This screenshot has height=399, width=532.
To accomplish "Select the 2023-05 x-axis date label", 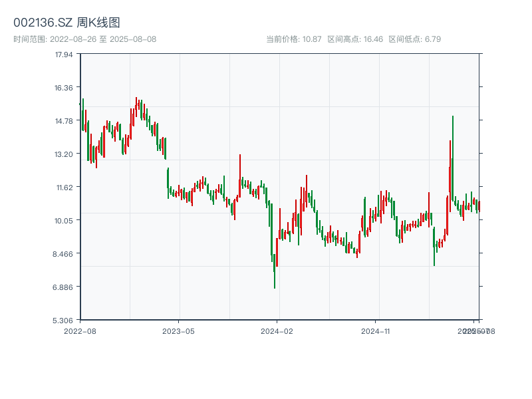I will tap(178, 331).
